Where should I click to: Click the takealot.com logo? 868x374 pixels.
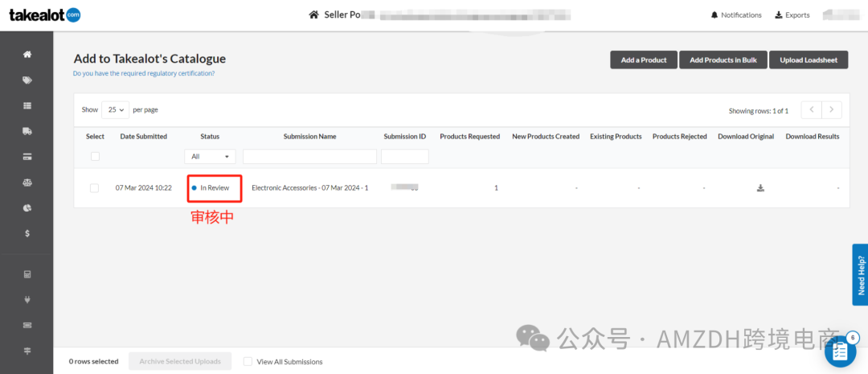(x=45, y=15)
